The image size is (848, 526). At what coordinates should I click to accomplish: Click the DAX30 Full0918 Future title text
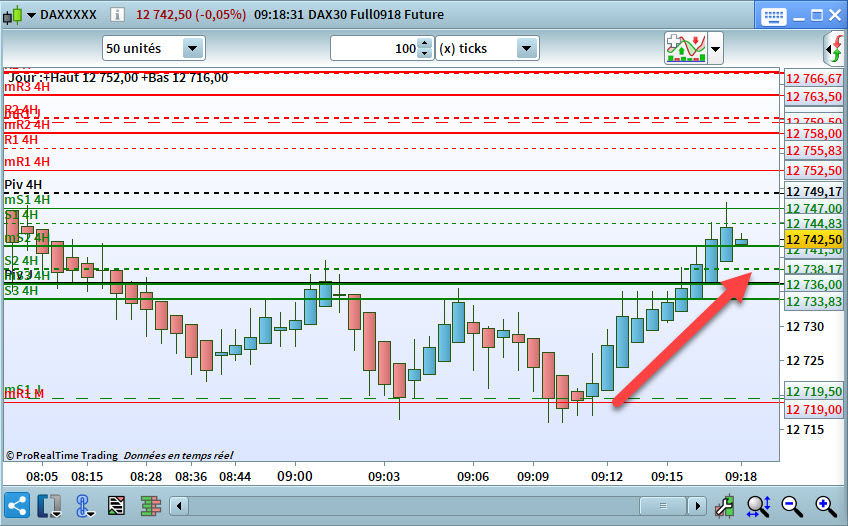click(376, 15)
